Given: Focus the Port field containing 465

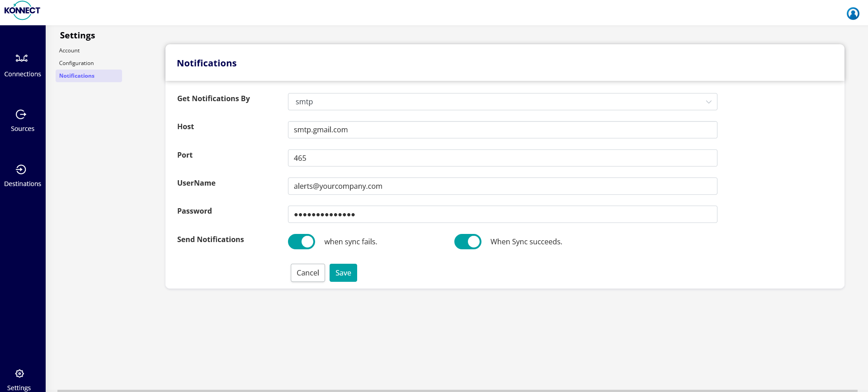Looking at the screenshot, I should click(x=502, y=158).
